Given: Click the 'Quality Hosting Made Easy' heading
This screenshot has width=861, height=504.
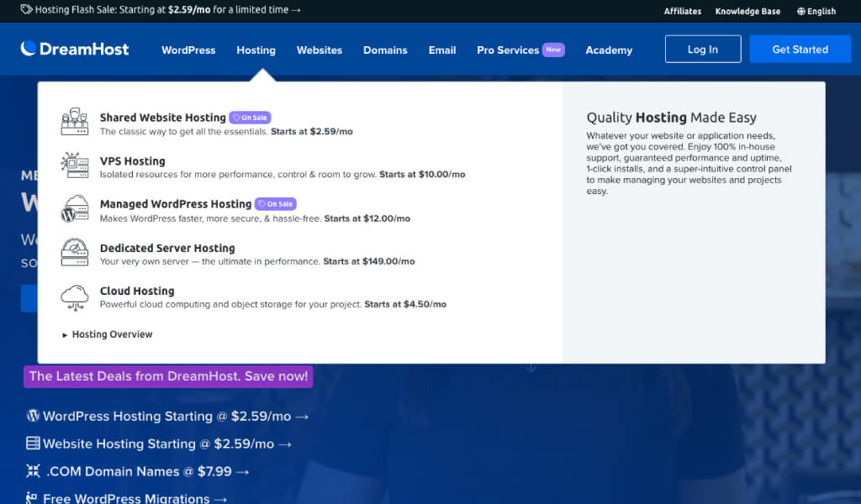Looking at the screenshot, I should pos(672,118).
